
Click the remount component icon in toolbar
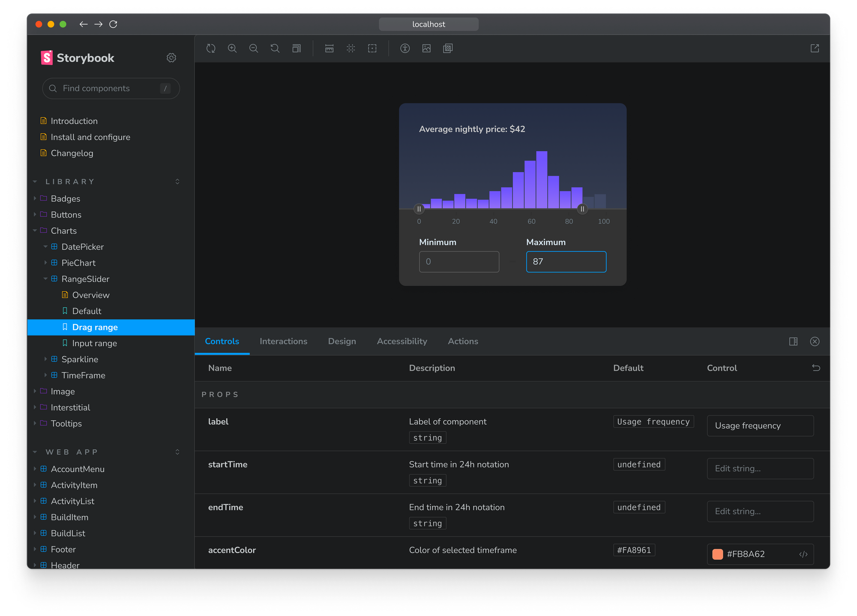click(x=211, y=48)
